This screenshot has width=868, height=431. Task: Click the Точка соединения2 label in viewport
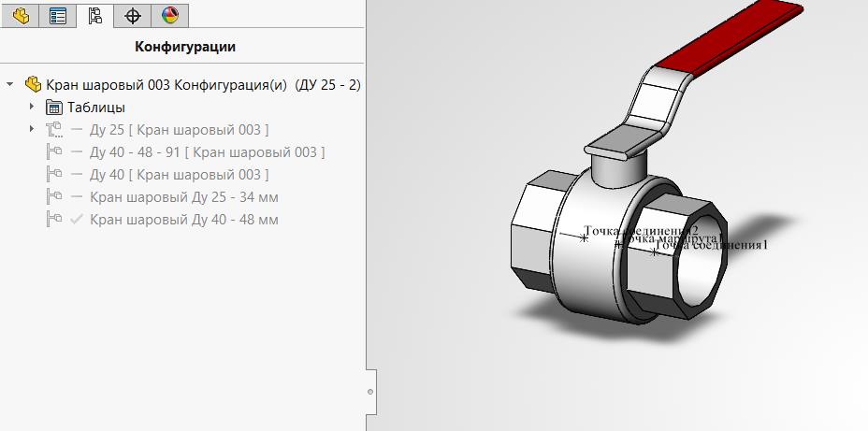[641, 230]
